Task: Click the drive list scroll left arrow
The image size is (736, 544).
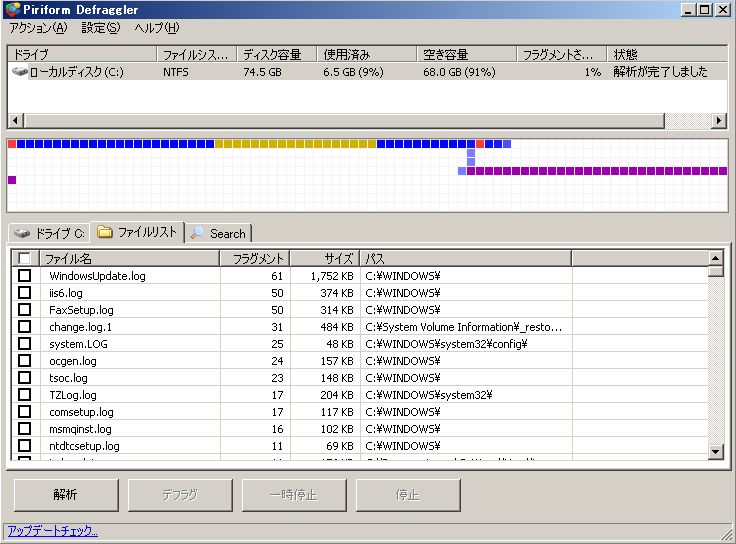Action: (x=15, y=121)
